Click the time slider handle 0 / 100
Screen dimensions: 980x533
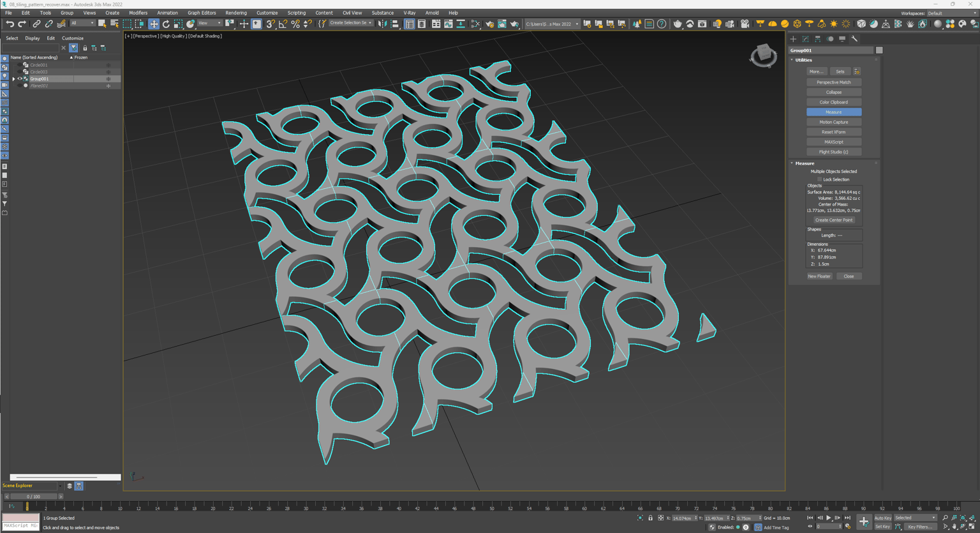[x=34, y=496]
